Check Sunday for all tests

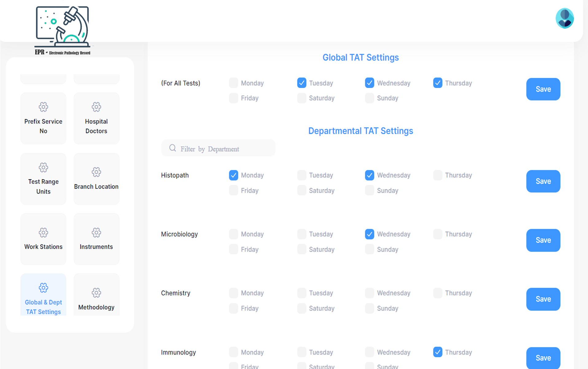tap(370, 98)
